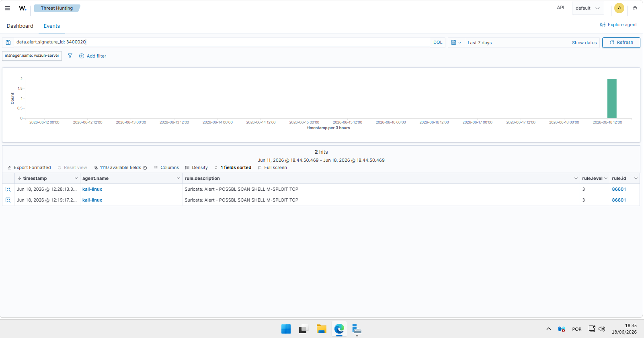The height and width of the screenshot is (338, 644).
Task: Open rule 86601 link in first row
Action: point(619,189)
